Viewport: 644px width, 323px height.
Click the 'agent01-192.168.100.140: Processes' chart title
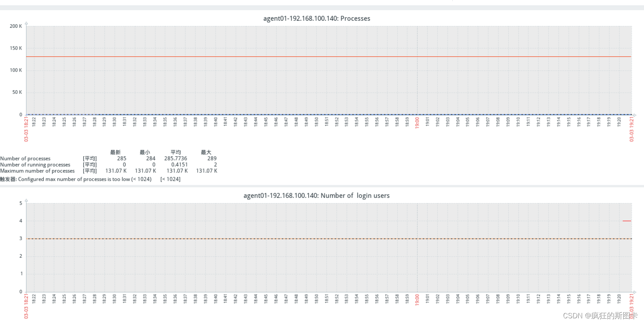pyautogui.click(x=317, y=18)
